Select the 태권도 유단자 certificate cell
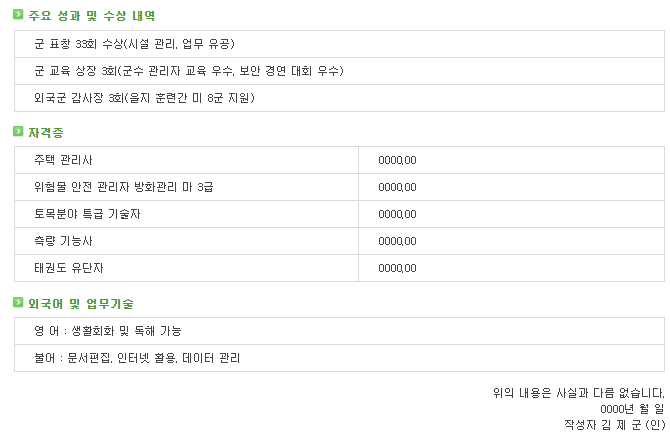This screenshot has width=670, height=436. point(186,268)
